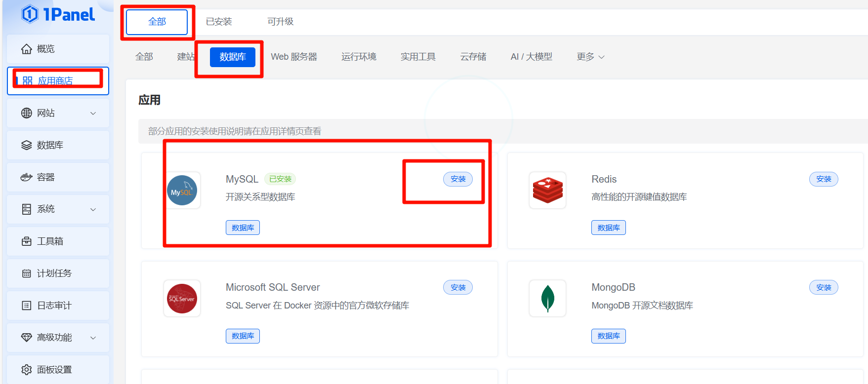Open the 日志审计 sidebar menu item

[58, 306]
